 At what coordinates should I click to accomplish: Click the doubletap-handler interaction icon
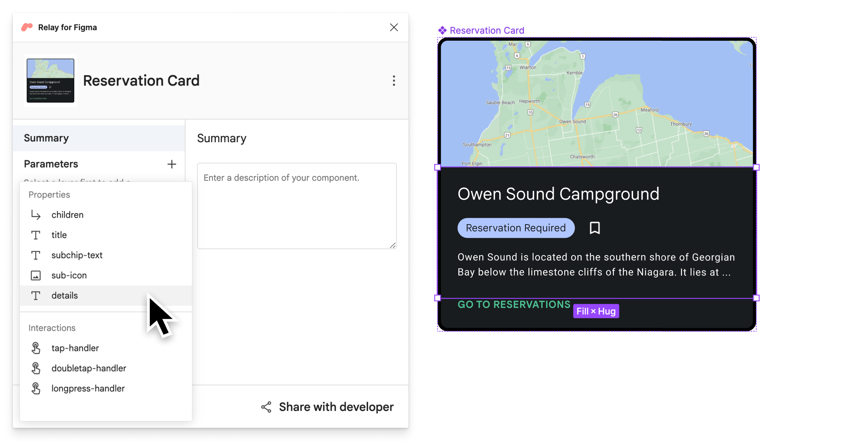point(36,368)
